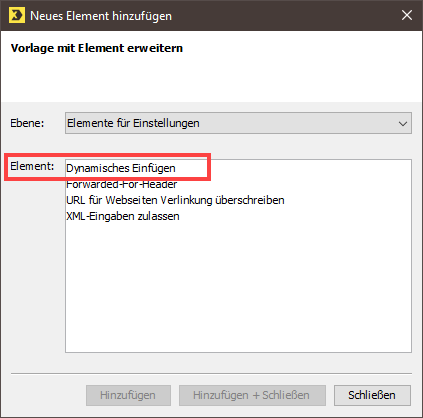Click the empty dark title bar area

pyautogui.click(x=283, y=15)
